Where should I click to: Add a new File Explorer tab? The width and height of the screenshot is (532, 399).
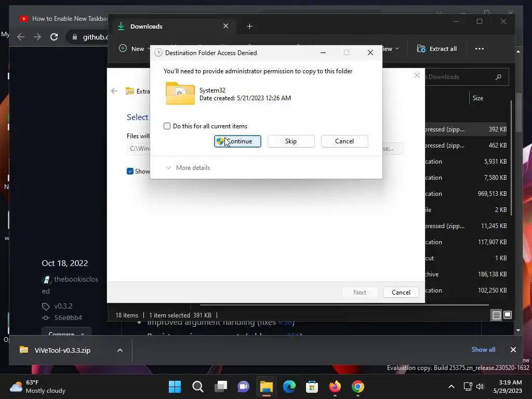[x=249, y=26]
